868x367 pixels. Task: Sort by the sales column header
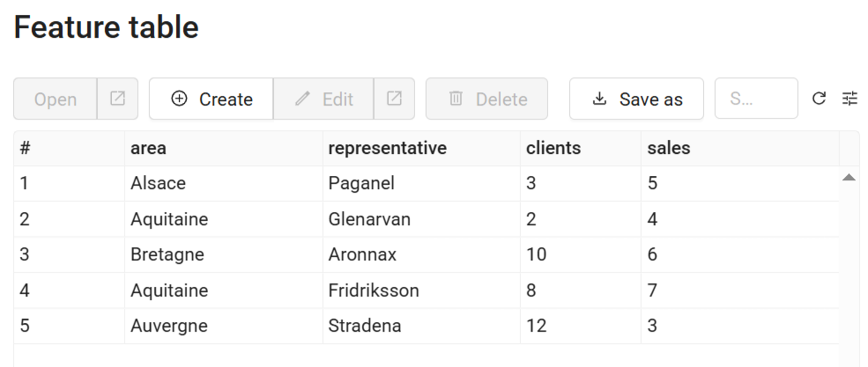(x=669, y=149)
